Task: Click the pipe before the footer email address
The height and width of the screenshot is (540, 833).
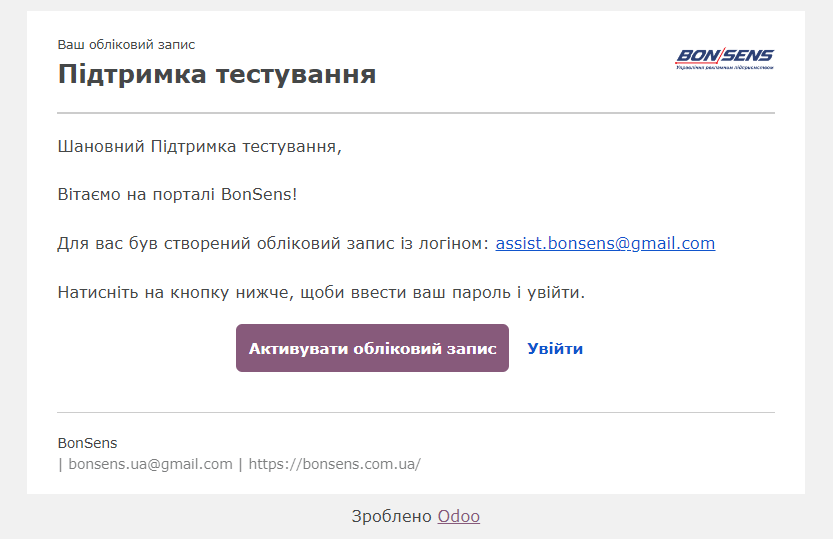Action: (x=60, y=464)
